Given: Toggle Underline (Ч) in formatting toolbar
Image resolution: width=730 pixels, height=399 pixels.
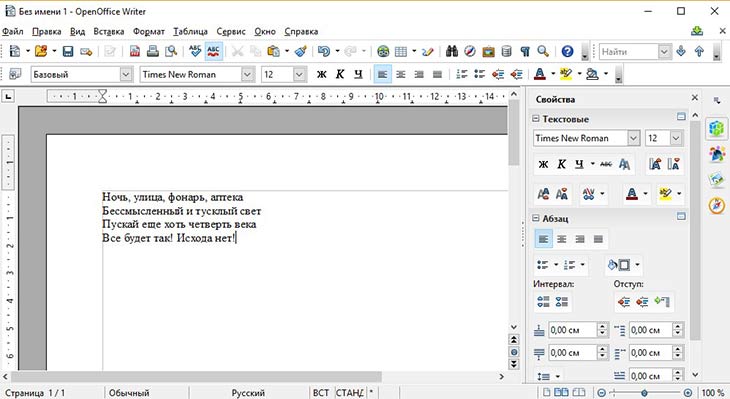Looking at the screenshot, I should click(358, 74).
